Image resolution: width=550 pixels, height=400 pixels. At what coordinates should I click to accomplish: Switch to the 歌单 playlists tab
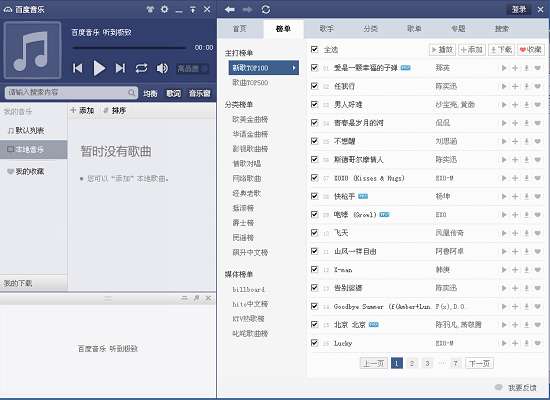pos(414,29)
